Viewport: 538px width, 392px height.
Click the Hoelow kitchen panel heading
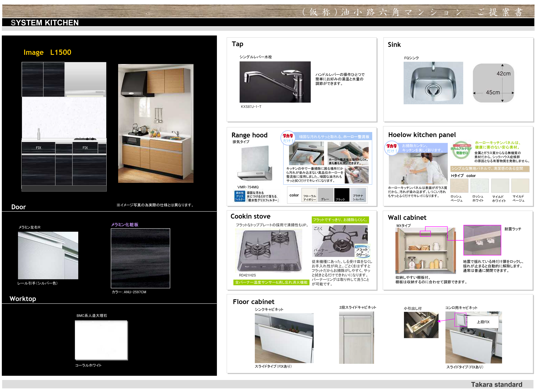coord(422,135)
